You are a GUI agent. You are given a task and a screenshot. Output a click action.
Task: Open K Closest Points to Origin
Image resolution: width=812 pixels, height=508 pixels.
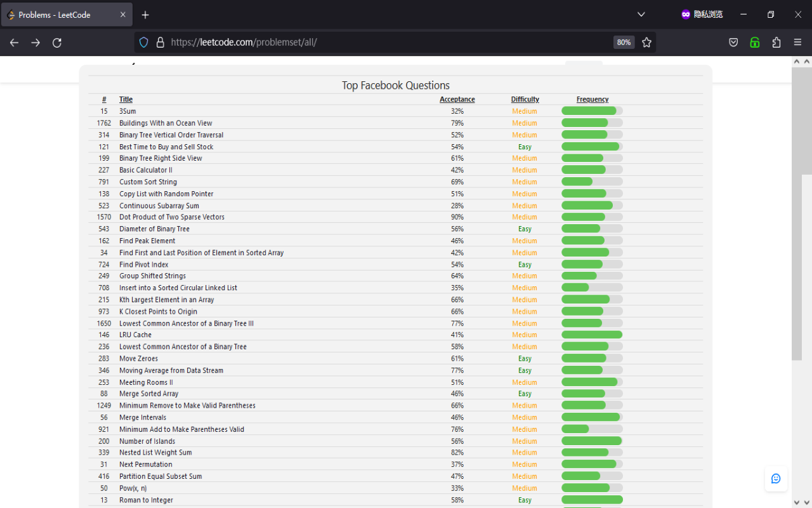pos(158,312)
